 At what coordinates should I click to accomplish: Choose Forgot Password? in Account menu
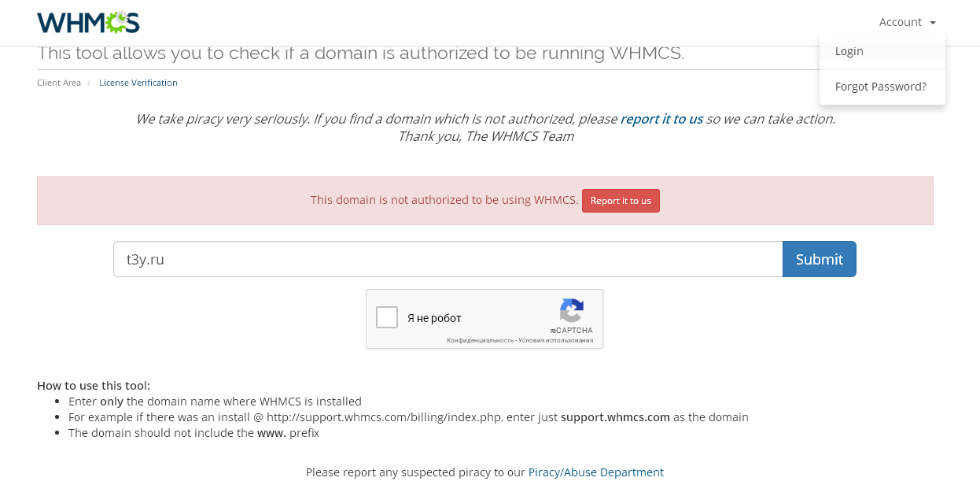tap(881, 87)
